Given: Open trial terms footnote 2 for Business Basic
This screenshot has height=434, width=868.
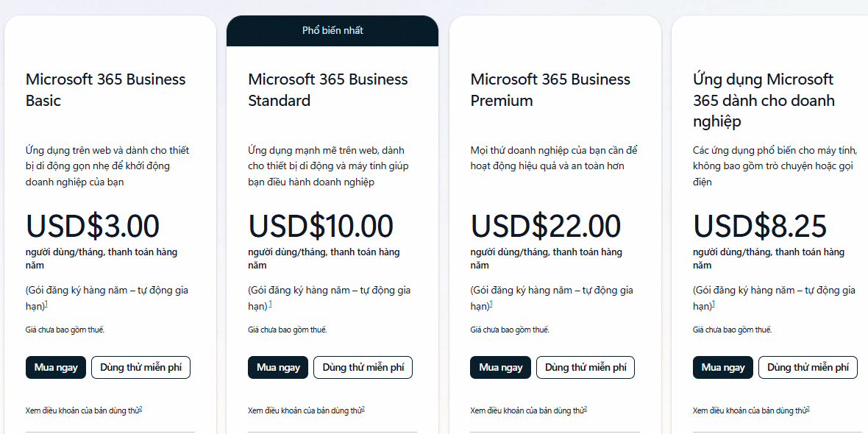Looking at the screenshot, I should pyautogui.click(x=140, y=409).
